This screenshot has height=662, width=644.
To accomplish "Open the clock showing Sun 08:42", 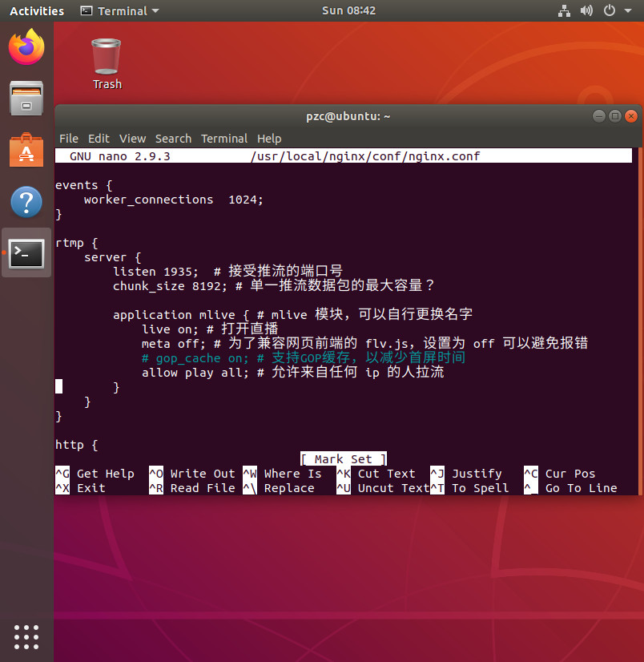I will coord(348,10).
